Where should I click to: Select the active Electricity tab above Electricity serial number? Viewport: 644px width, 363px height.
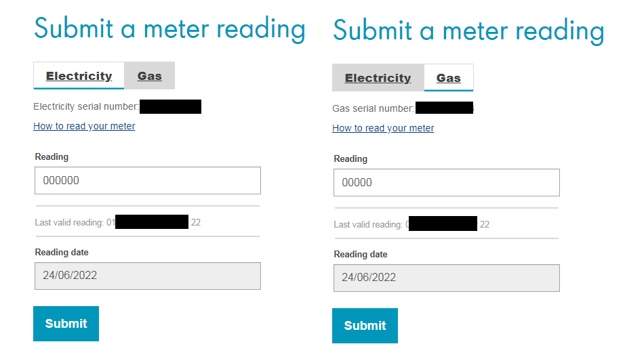click(x=79, y=76)
